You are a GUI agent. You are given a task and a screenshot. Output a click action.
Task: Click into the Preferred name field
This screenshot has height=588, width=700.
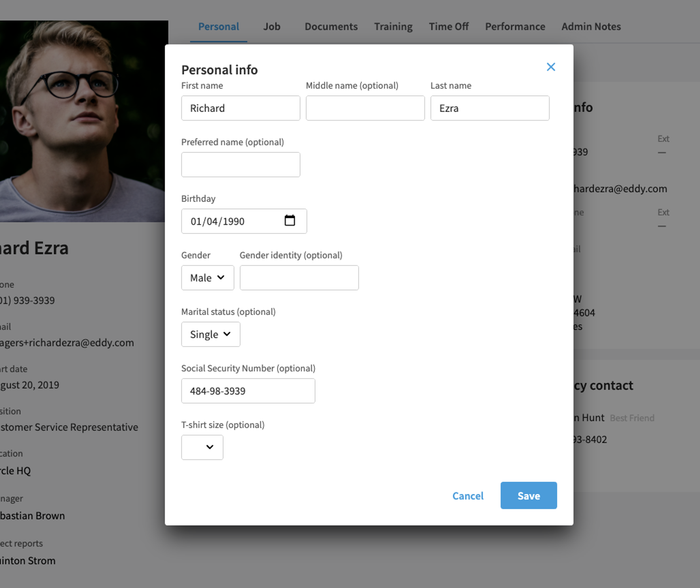(240, 165)
